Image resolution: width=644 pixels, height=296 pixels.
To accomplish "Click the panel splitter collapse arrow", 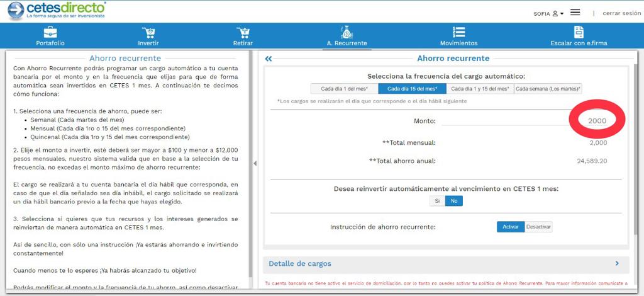I will (x=255, y=163).
